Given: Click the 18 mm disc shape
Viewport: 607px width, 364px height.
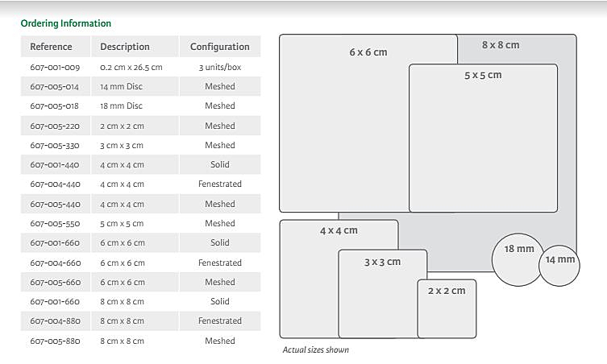Looking at the screenshot, I should tap(518, 259).
